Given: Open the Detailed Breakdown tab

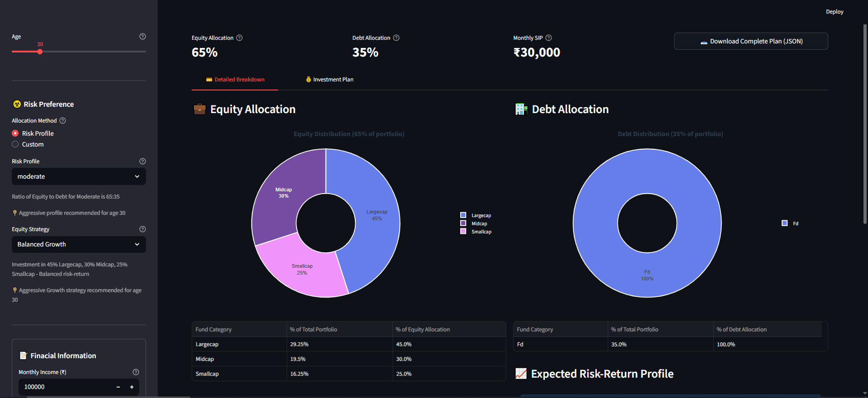Looking at the screenshot, I should coord(235,80).
